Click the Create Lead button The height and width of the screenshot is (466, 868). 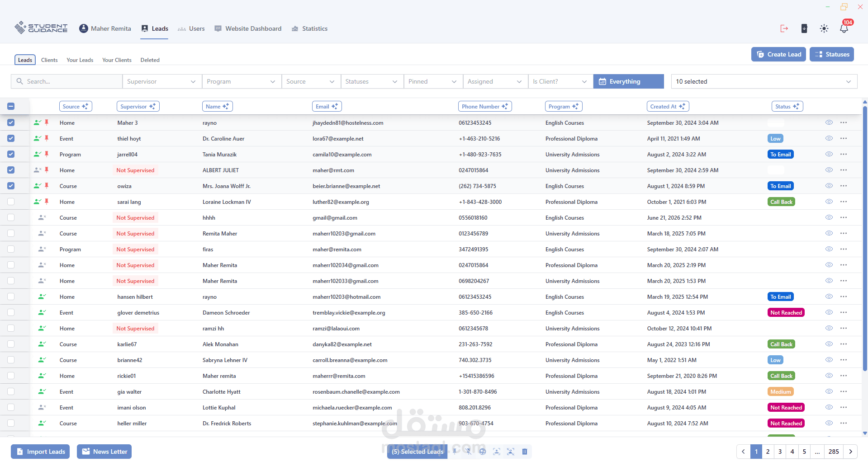778,54
